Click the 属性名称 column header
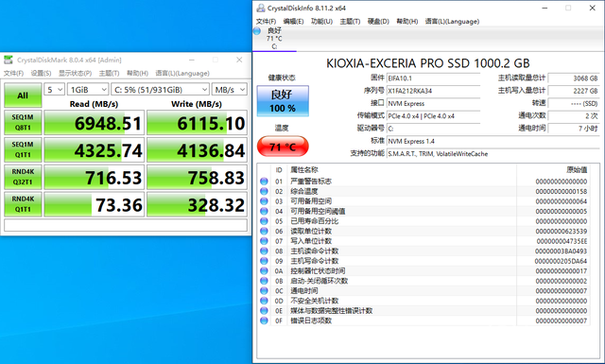Viewport: 605px width, 364px height. tap(304, 170)
